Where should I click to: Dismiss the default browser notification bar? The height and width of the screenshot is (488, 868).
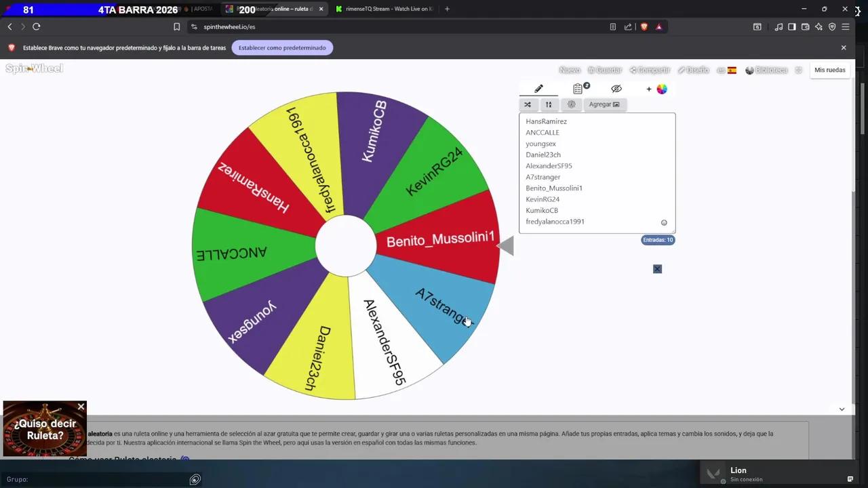tap(844, 47)
